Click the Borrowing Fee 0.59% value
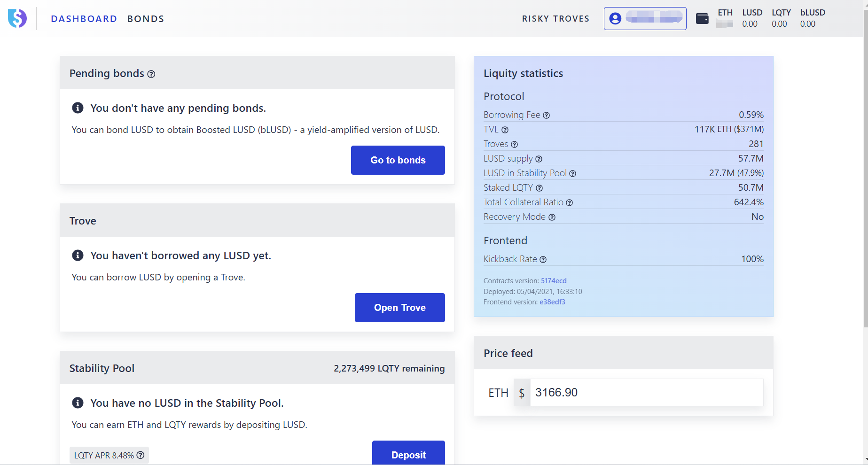 click(751, 115)
